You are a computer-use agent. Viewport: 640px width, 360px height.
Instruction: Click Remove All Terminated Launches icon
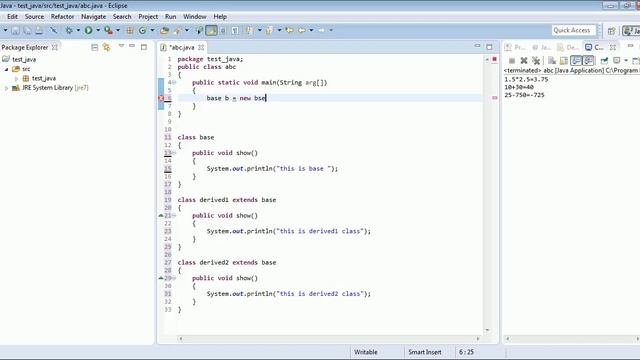coord(536,61)
